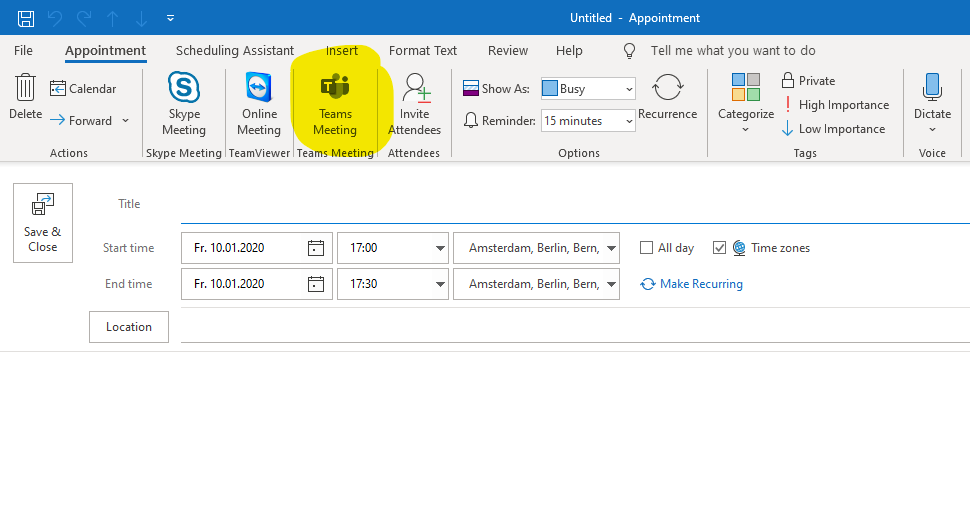Open the end date calendar picker
The image size is (970, 514).
click(x=315, y=284)
